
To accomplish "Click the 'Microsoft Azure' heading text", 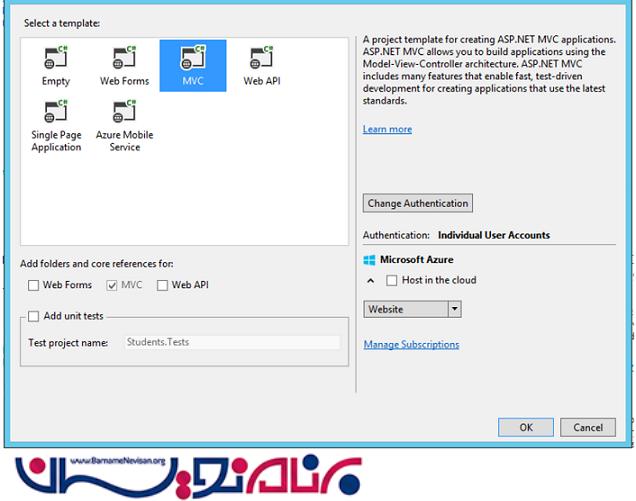I will (417, 260).
